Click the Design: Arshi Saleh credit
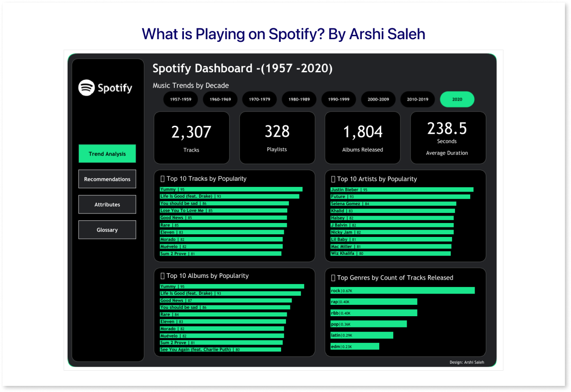571x392 pixels. (x=467, y=362)
